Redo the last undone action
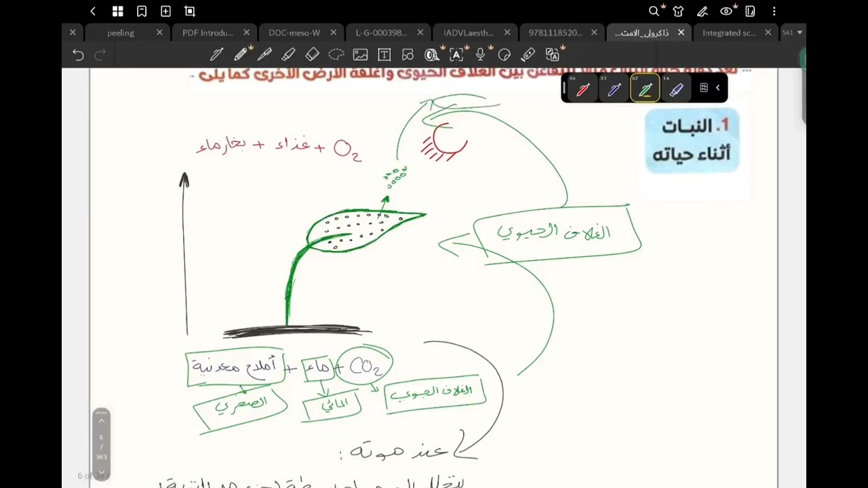868x488 pixels. point(100,55)
